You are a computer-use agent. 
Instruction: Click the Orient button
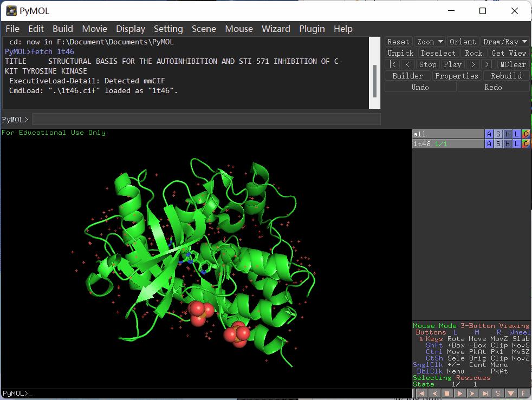[463, 42]
